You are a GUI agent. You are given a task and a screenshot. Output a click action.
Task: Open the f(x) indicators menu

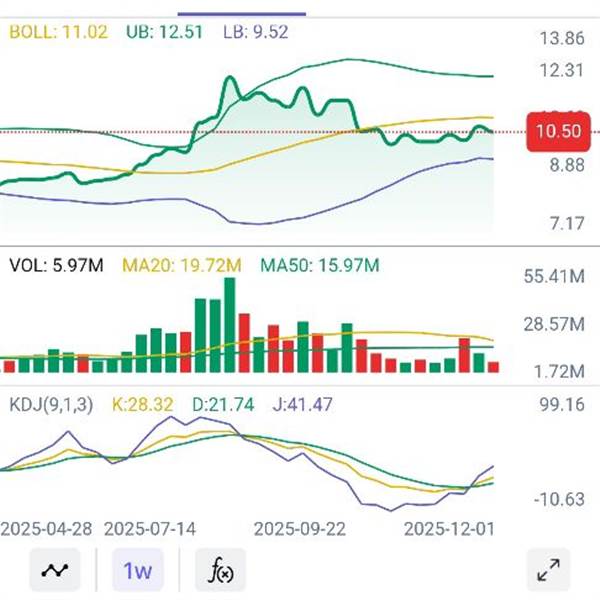[220, 571]
